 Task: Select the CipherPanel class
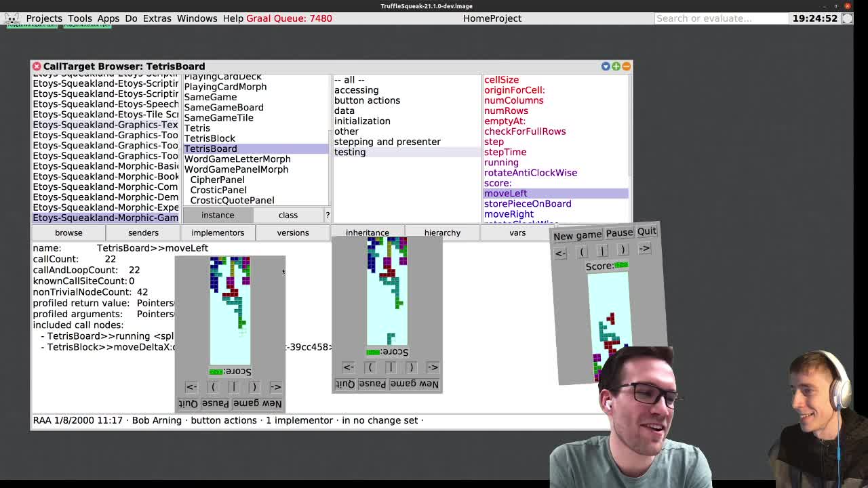[217, 180]
